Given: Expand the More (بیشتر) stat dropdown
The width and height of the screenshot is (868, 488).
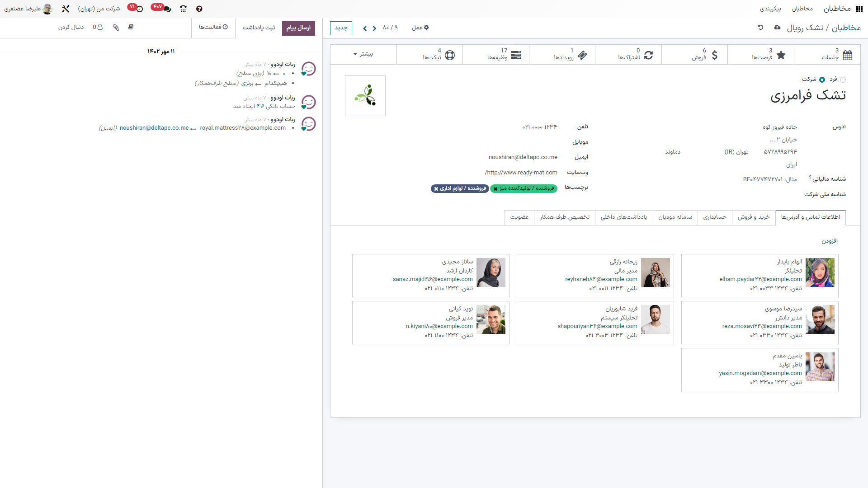Looking at the screenshot, I should click(x=363, y=54).
